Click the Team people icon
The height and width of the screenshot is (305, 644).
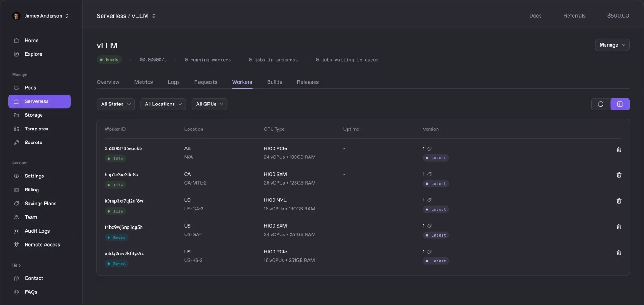point(16,217)
